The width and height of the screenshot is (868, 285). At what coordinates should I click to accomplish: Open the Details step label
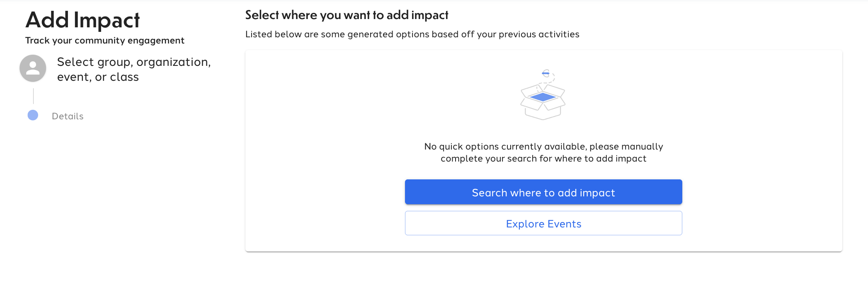(x=68, y=116)
